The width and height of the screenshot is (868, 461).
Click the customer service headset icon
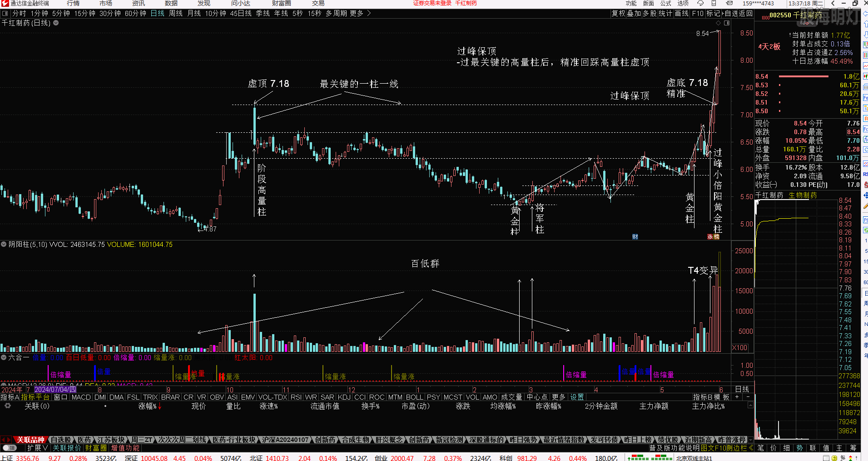[x=700, y=3]
